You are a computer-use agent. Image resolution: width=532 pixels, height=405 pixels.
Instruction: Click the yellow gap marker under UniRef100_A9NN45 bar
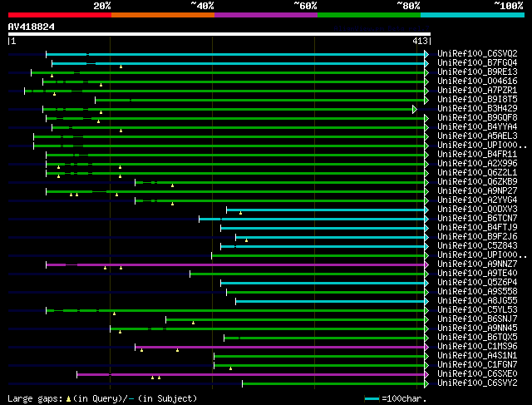click(x=120, y=332)
